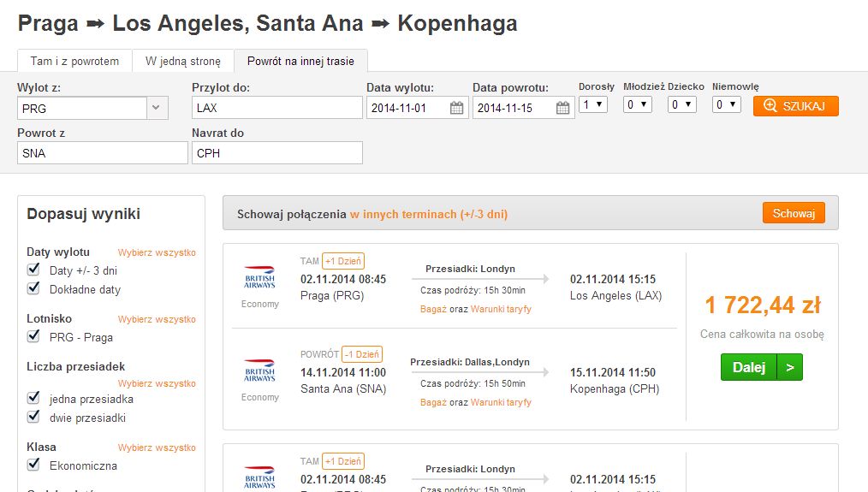
Task: Click the Wylot z field containing PRG
Action: click(x=82, y=108)
